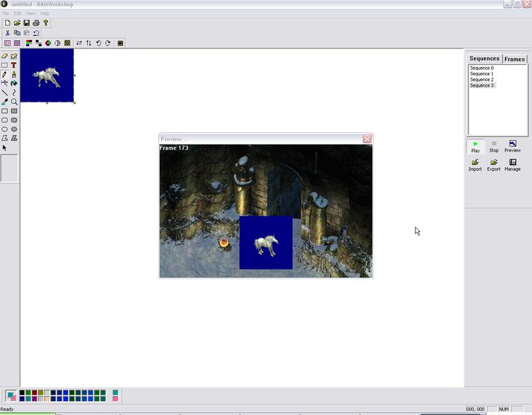Open the File menu

click(x=6, y=13)
